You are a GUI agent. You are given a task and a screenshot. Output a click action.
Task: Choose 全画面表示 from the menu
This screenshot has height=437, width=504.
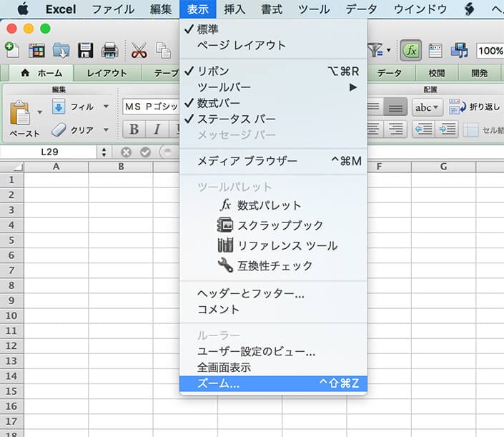[273, 367]
